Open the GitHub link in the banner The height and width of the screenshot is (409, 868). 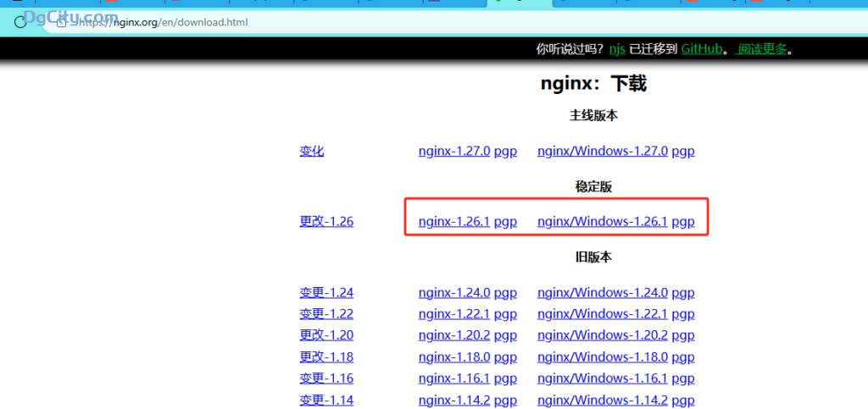(x=701, y=48)
